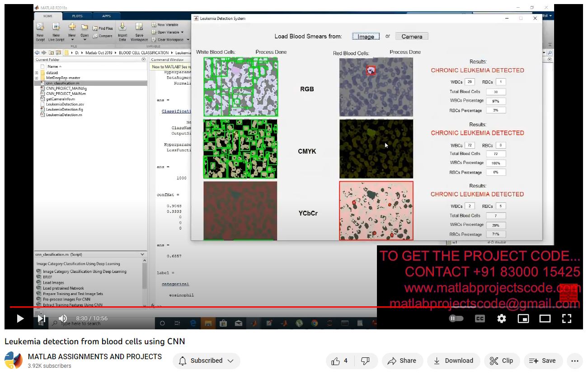
Task: Toggle theater mode view
Action: pos(545,319)
